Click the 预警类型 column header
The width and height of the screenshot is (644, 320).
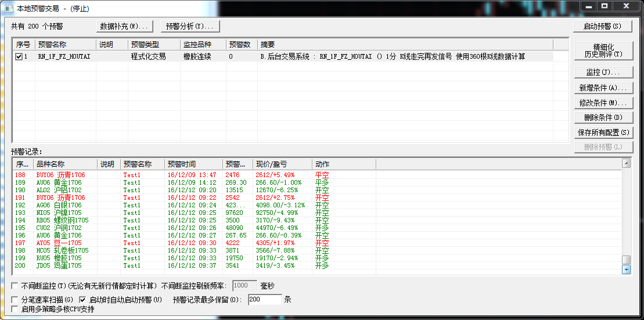point(154,44)
